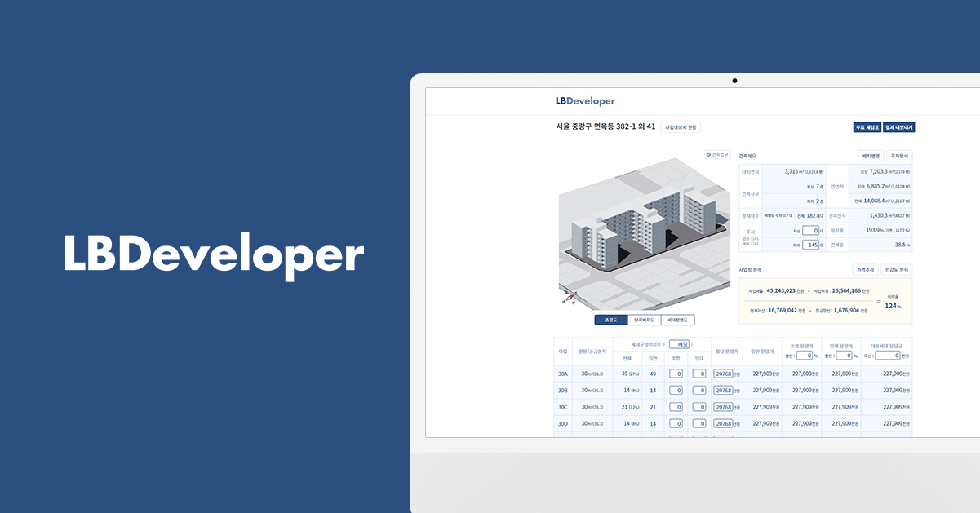Switch to the 단지배치도 tab
This screenshot has width=980, height=513.
(646, 319)
